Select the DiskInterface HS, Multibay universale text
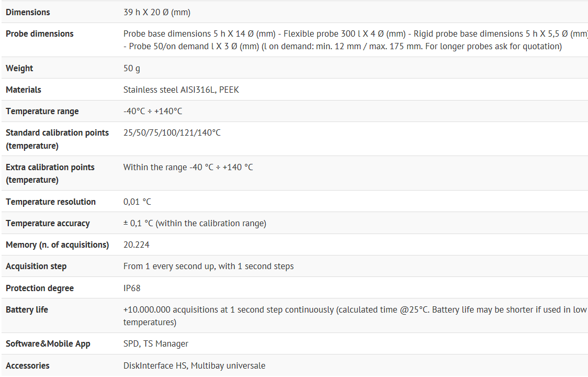This screenshot has height=377, width=588. click(x=194, y=365)
